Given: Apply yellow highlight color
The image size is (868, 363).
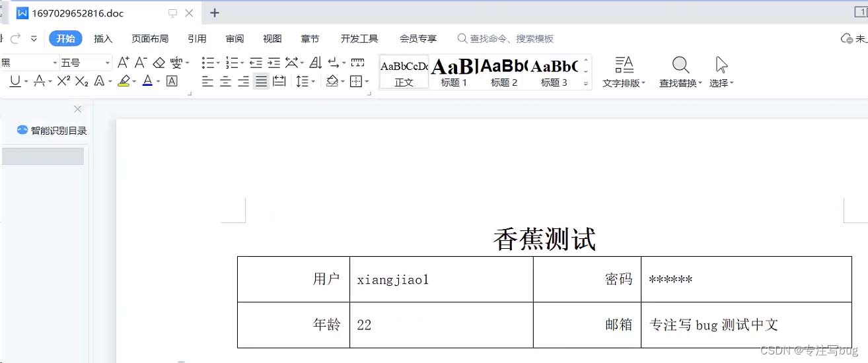Looking at the screenshot, I should coord(124,81).
